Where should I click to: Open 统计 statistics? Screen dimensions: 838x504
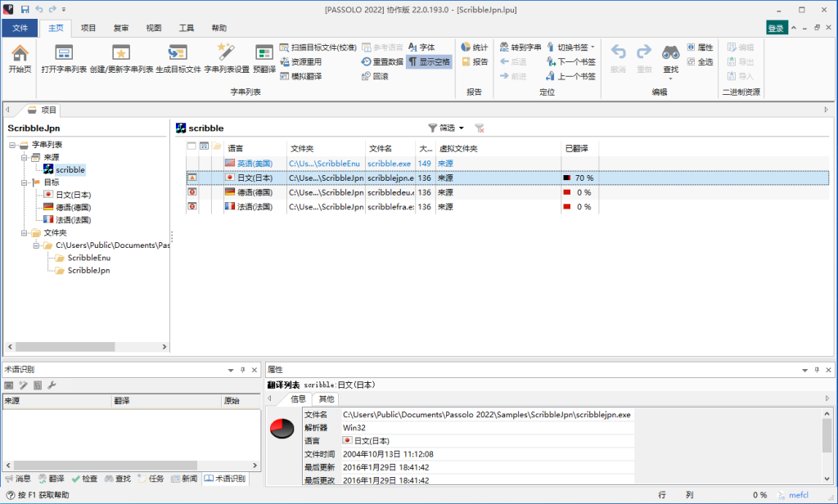pyautogui.click(x=475, y=47)
